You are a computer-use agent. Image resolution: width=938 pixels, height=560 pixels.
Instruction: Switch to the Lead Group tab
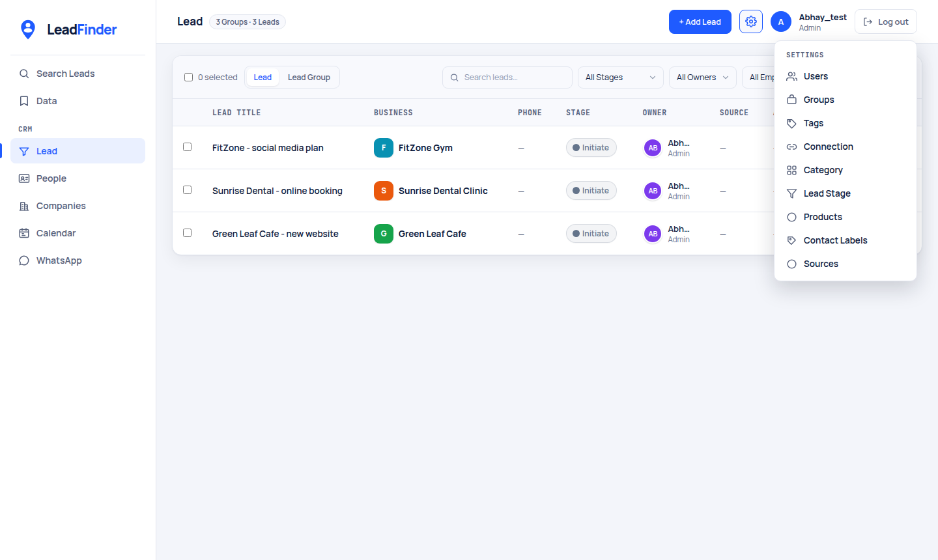(309, 77)
